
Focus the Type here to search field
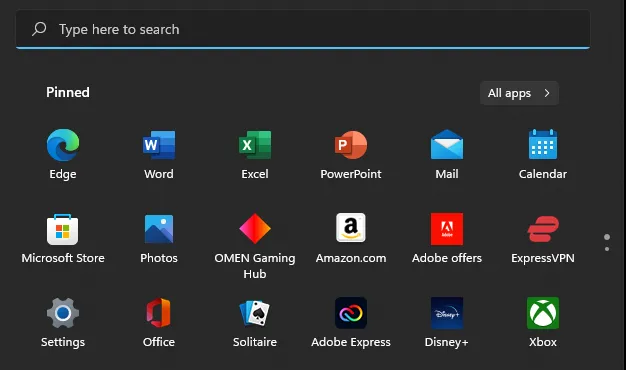click(303, 29)
